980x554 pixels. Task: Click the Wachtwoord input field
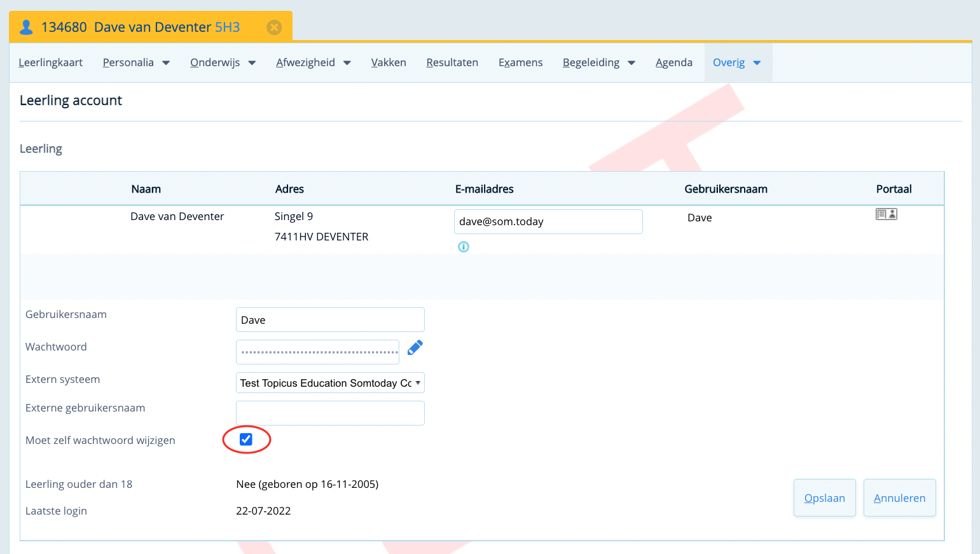coord(317,352)
